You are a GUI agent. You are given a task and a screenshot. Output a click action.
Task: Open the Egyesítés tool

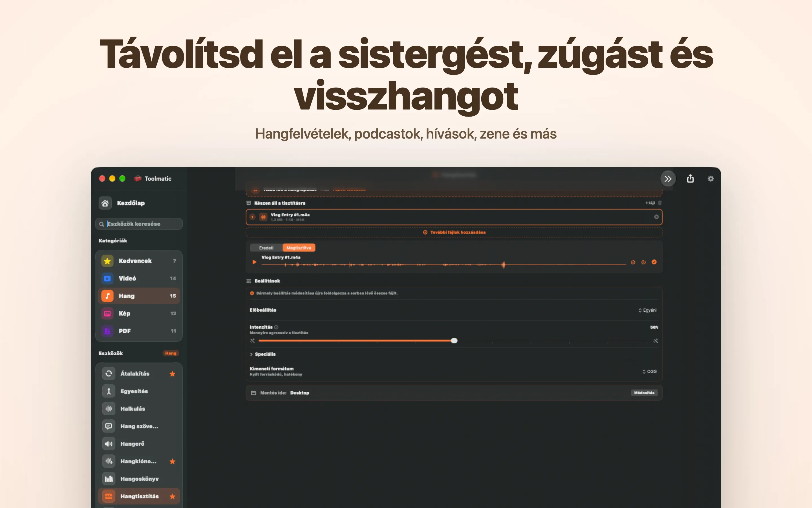pos(139,391)
